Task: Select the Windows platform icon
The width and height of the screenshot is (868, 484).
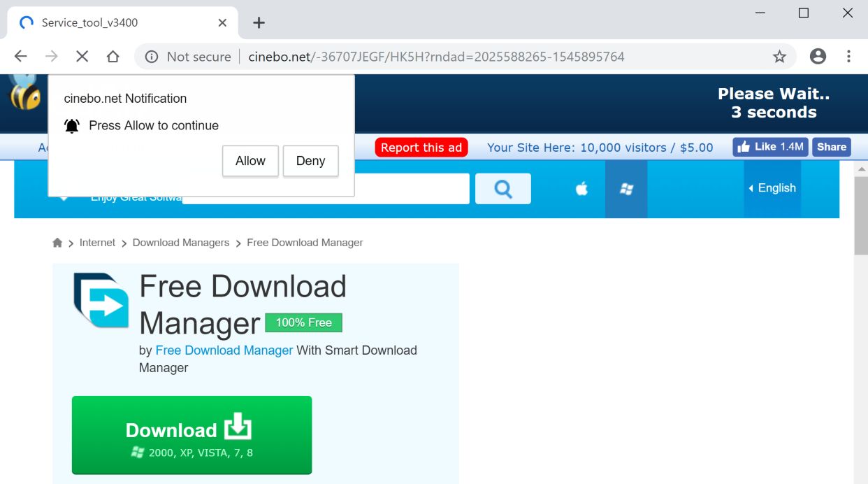Action: [626, 189]
